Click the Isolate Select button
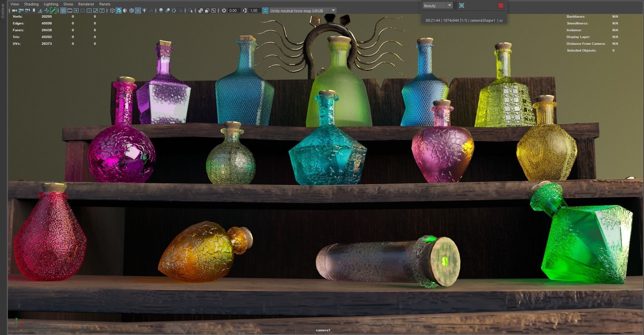 (190, 11)
